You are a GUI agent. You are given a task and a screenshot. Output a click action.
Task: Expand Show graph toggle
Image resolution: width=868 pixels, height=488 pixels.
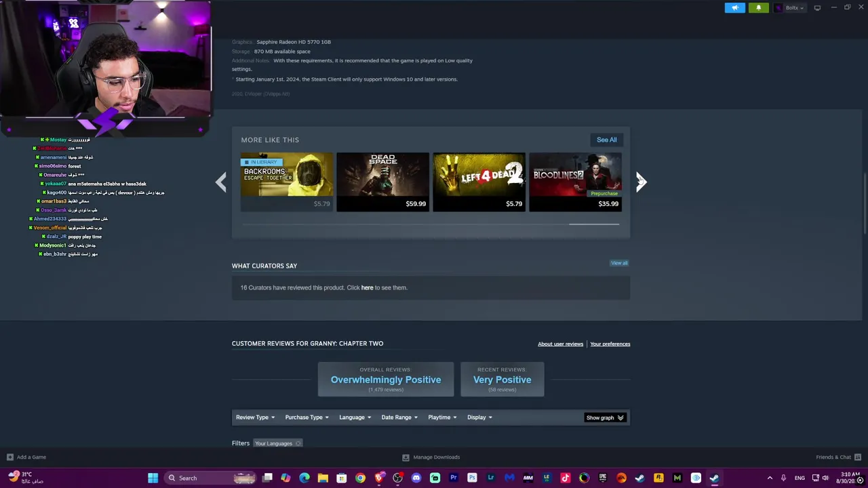(605, 418)
